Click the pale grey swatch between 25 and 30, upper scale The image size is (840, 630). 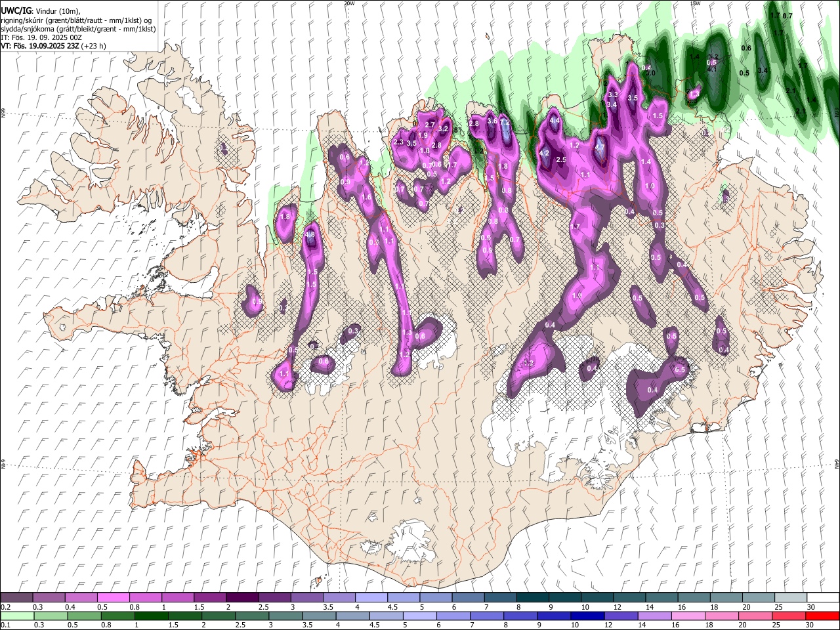click(790, 598)
